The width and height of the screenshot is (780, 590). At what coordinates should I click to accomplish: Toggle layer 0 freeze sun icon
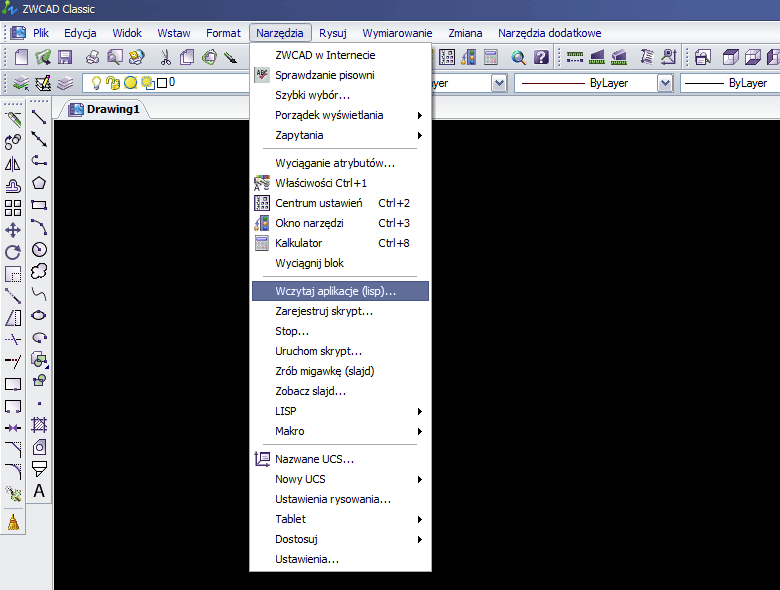point(130,83)
